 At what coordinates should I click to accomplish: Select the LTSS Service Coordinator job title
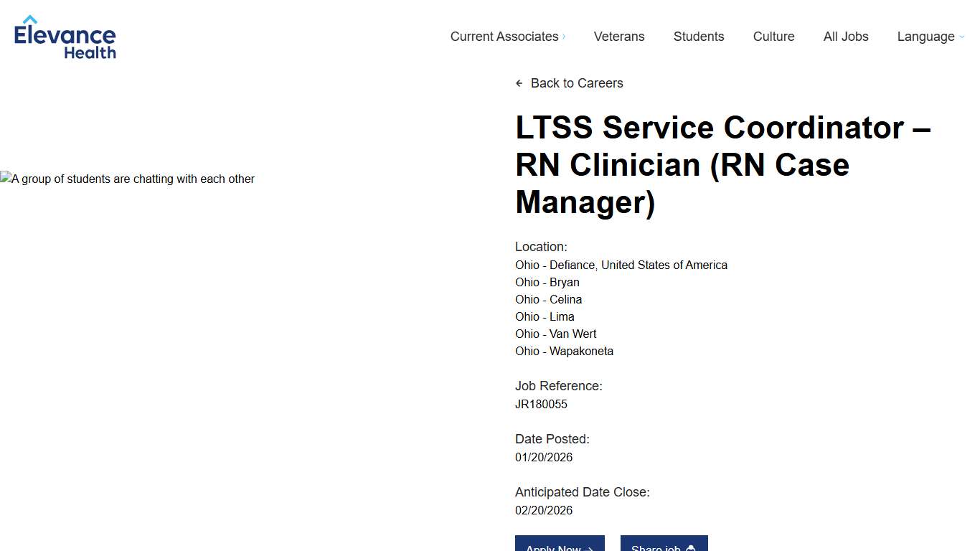[x=723, y=164]
